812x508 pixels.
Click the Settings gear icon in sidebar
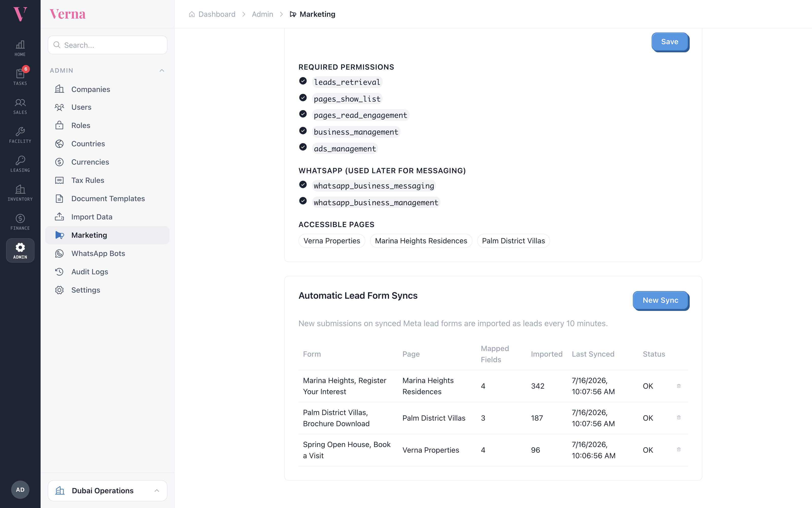click(x=59, y=290)
